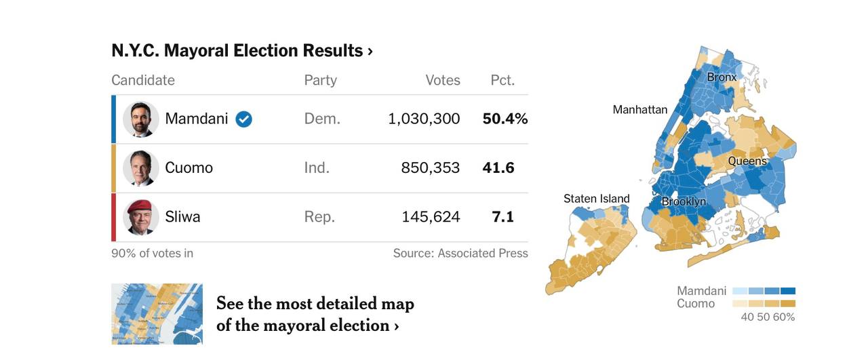
Task: Click the Queens label on map
Action: coord(747,161)
